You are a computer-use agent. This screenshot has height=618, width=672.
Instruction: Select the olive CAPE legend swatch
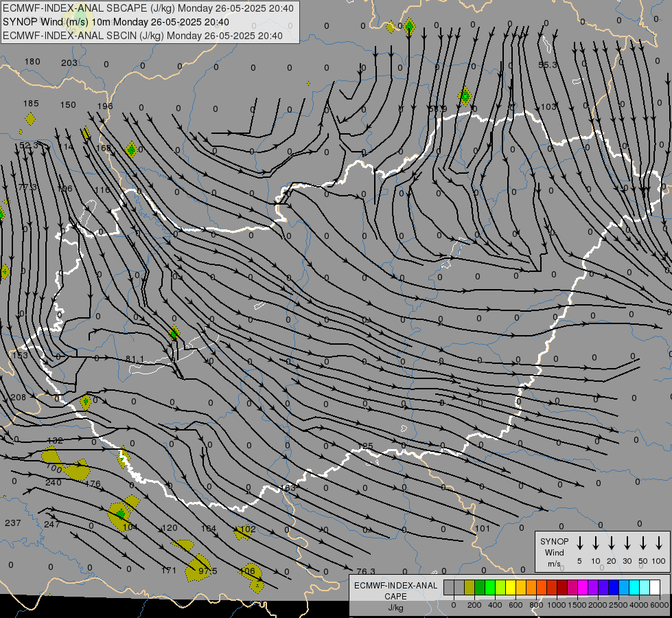(470, 588)
